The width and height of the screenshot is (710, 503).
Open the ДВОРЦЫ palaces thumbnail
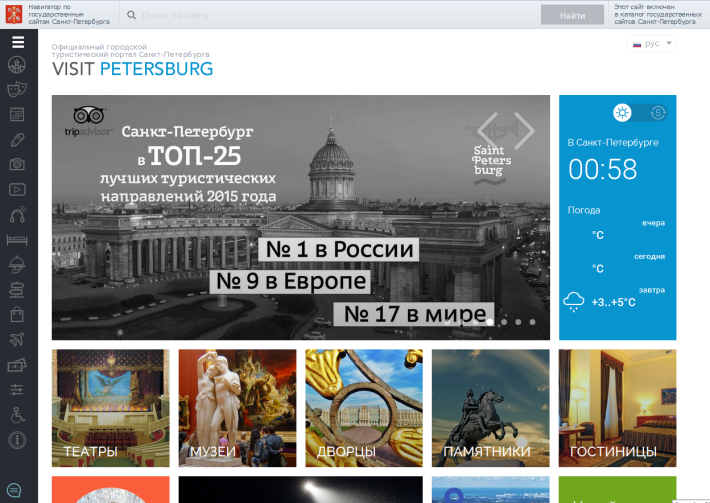pos(364,408)
